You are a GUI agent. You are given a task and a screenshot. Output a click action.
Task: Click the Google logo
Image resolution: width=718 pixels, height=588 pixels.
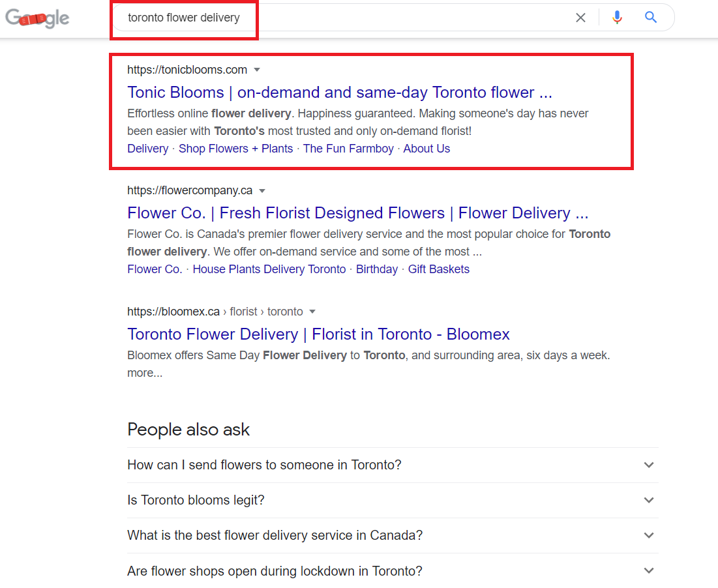37,18
